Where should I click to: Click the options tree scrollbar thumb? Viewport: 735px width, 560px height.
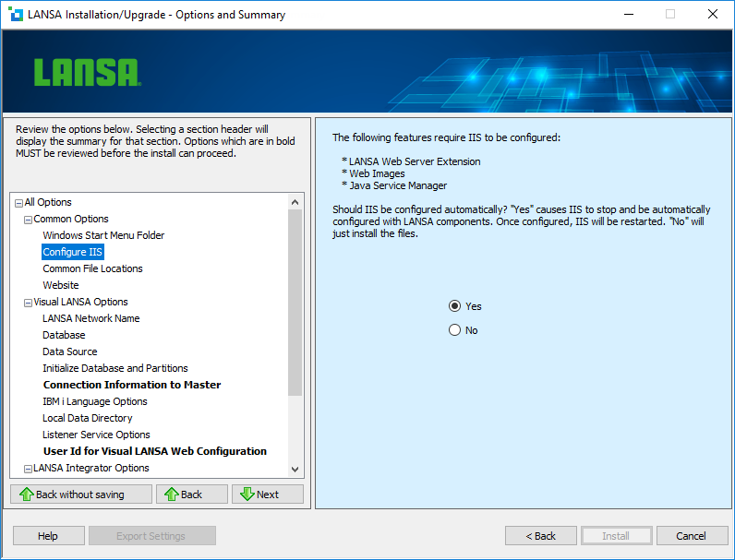pyautogui.click(x=295, y=303)
